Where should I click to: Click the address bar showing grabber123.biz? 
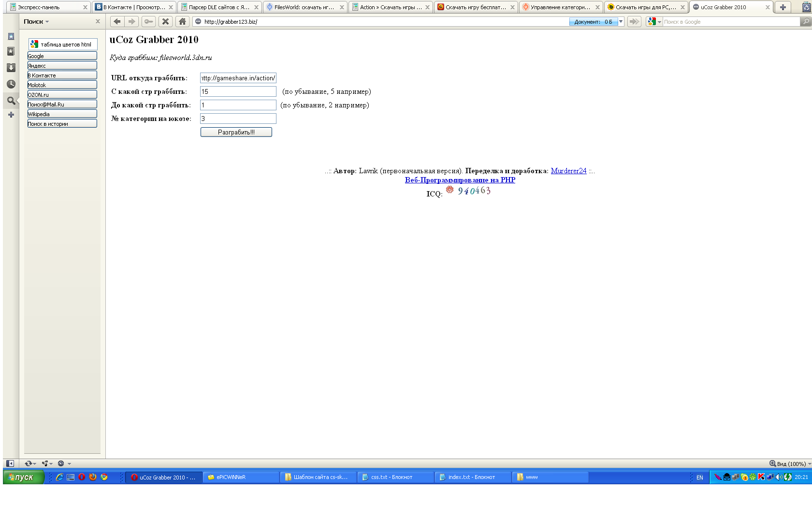pos(382,22)
